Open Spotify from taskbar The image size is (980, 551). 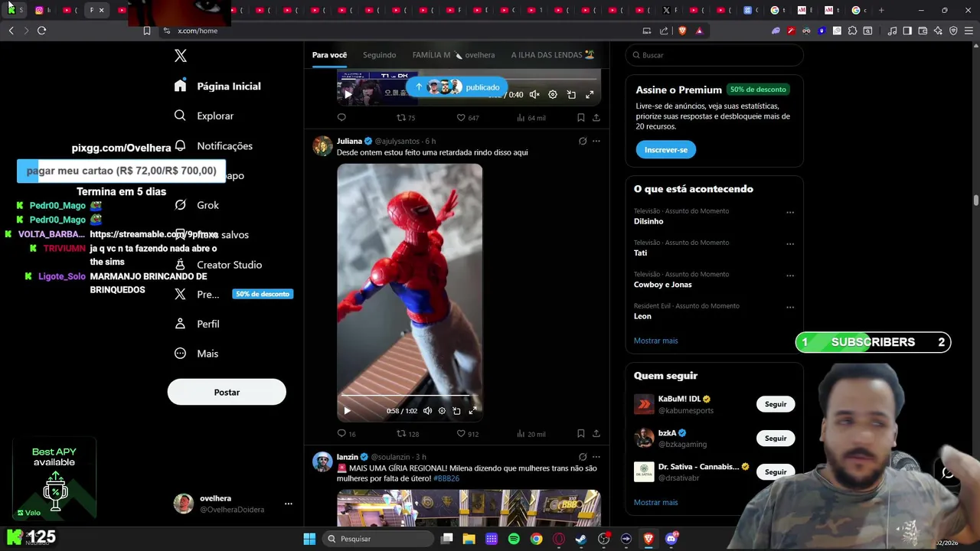[514, 539]
